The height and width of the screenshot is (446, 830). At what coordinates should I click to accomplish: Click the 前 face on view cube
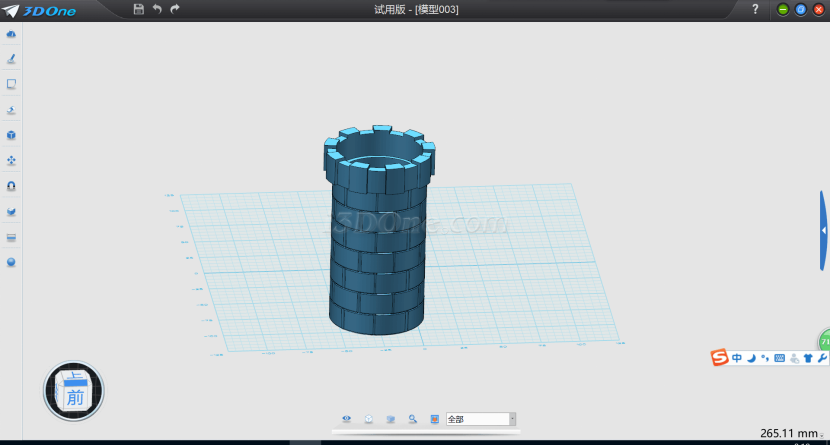75,397
